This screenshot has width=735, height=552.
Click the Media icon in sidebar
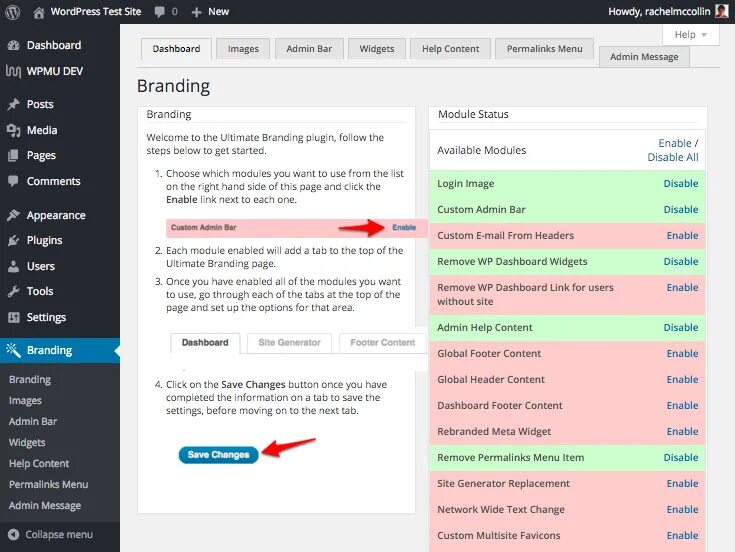[x=14, y=130]
